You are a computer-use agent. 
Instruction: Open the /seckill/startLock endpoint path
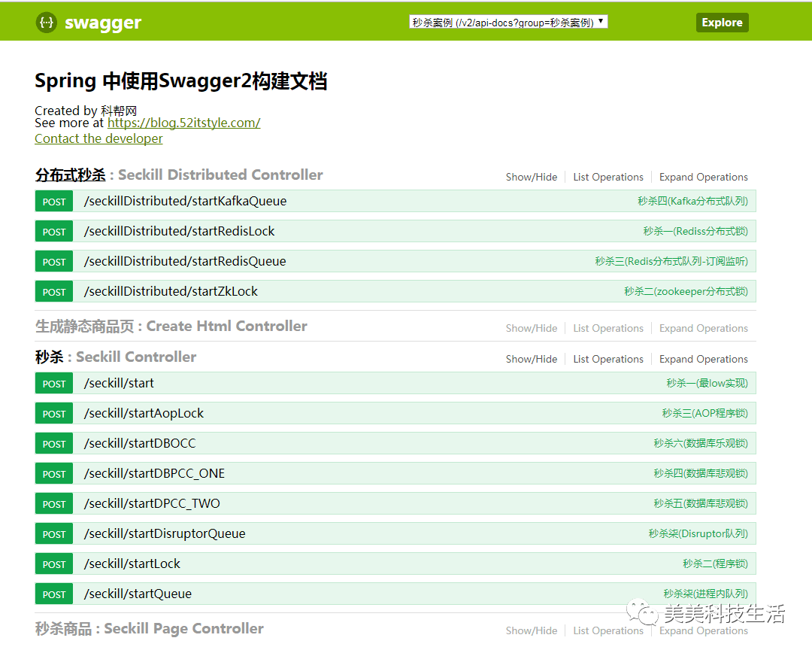pos(132,563)
